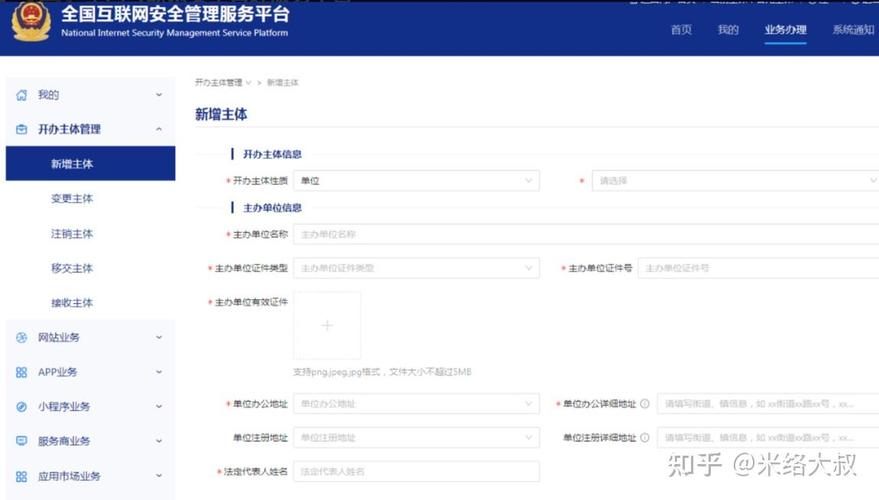The height and width of the screenshot is (500, 879).
Task: Open the 单位办公地址 dropdown
Action: (x=417, y=404)
